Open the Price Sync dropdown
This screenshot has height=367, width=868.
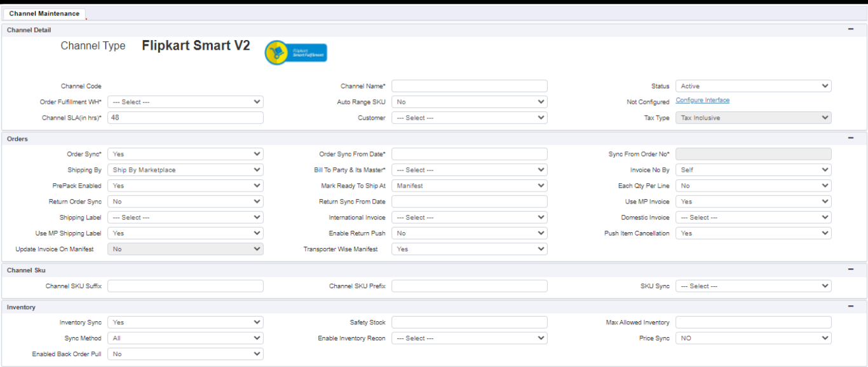(x=753, y=338)
